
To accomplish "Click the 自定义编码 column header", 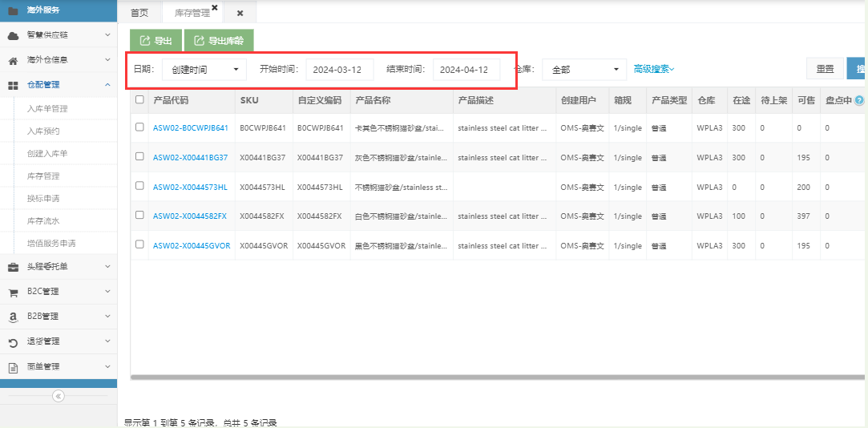I will pyautogui.click(x=320, y=100).
